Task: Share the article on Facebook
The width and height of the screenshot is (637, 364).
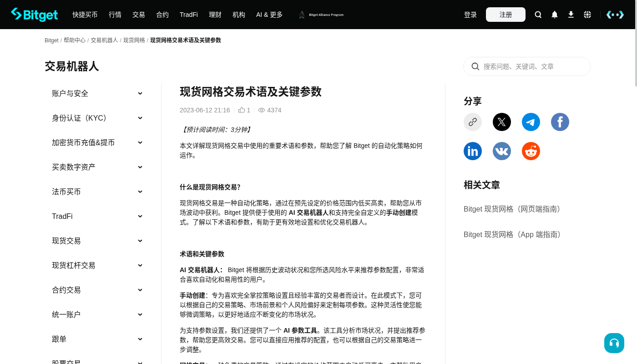Action: pos(560,122)
